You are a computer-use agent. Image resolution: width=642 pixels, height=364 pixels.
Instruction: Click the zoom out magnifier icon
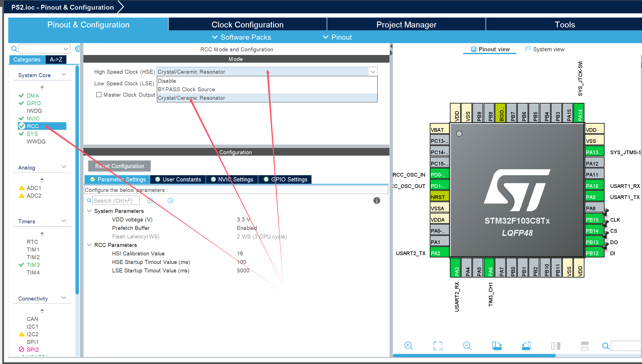(467, 346)
